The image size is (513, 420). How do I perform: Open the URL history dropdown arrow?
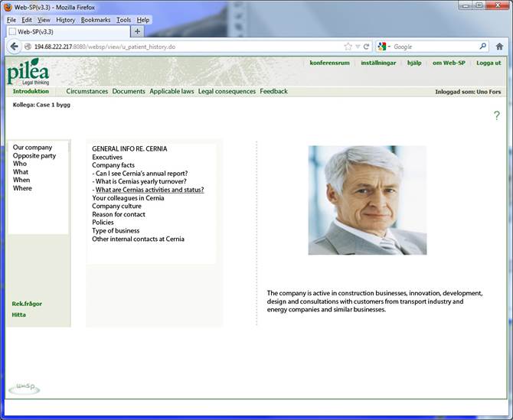[358, 47]
